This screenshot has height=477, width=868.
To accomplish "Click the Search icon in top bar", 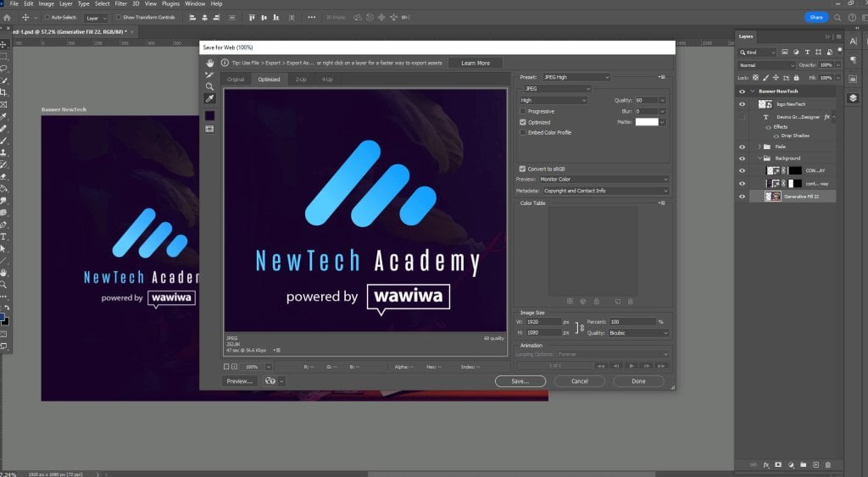I will point(837,17).
